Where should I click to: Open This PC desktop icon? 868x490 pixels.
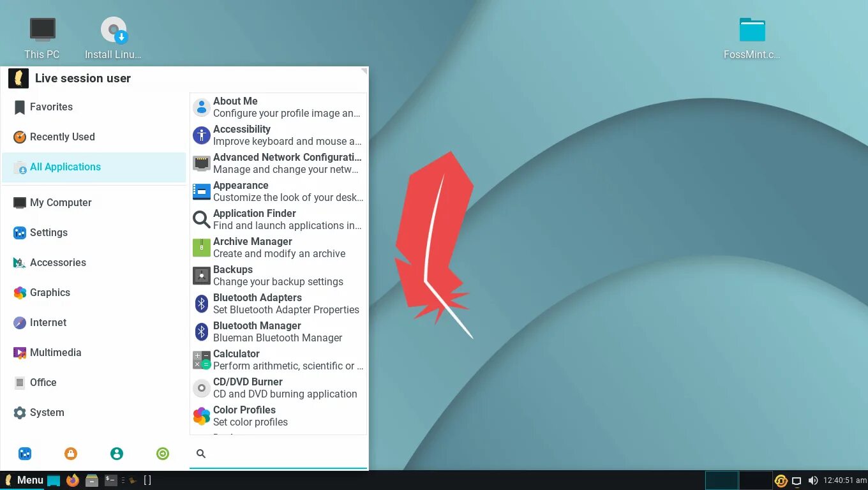tap(42, 38)
